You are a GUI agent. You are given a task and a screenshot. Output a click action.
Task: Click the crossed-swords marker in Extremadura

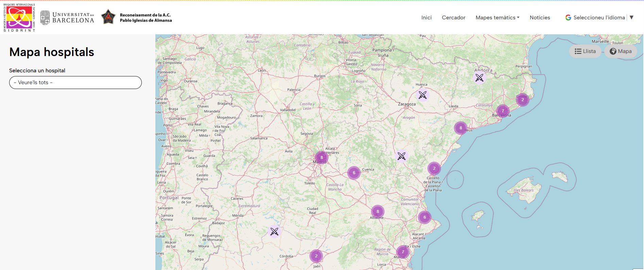pyautogui.click(x=274, y=232)
